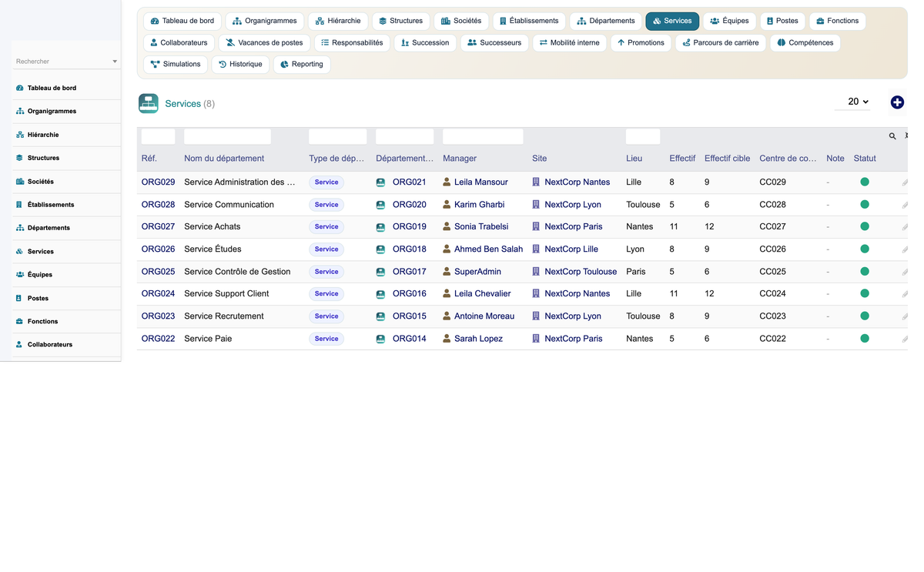Click the Service Support Client name

(226, 294)
